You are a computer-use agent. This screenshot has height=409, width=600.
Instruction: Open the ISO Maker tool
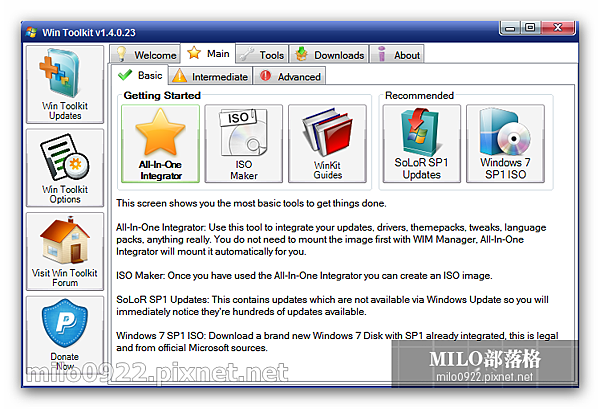pos(244,143)
